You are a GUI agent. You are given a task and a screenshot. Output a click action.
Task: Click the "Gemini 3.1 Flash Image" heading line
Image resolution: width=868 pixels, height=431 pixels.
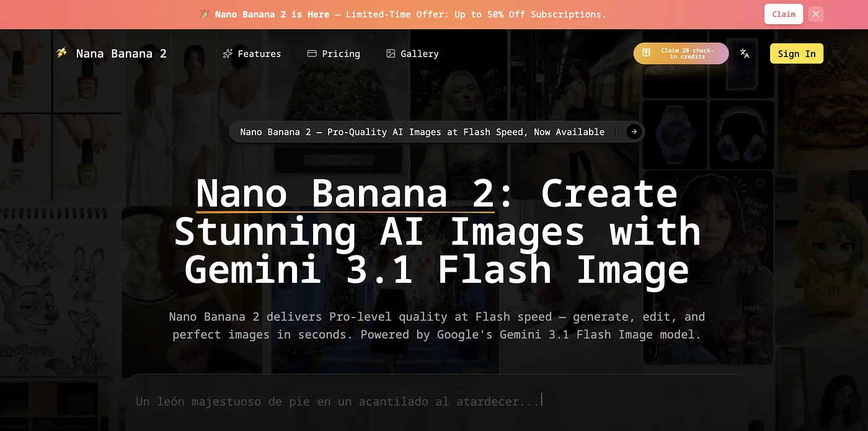[x=436, y=270]
